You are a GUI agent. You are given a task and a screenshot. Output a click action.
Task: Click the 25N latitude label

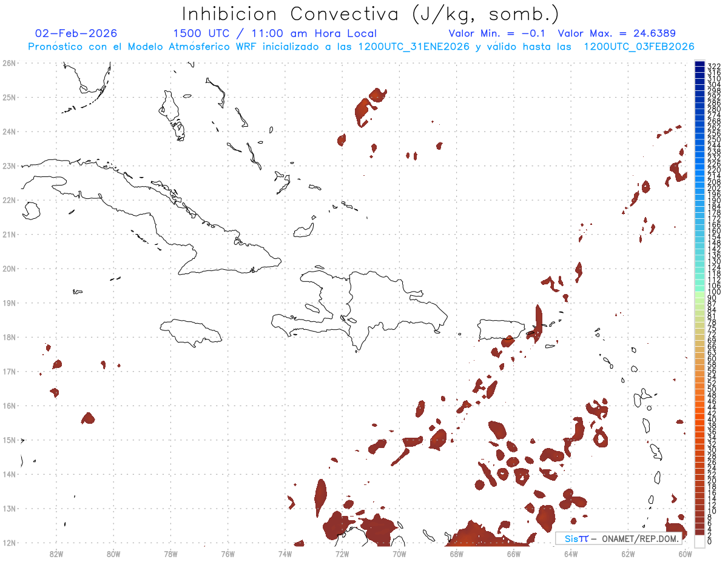[9, 97]
